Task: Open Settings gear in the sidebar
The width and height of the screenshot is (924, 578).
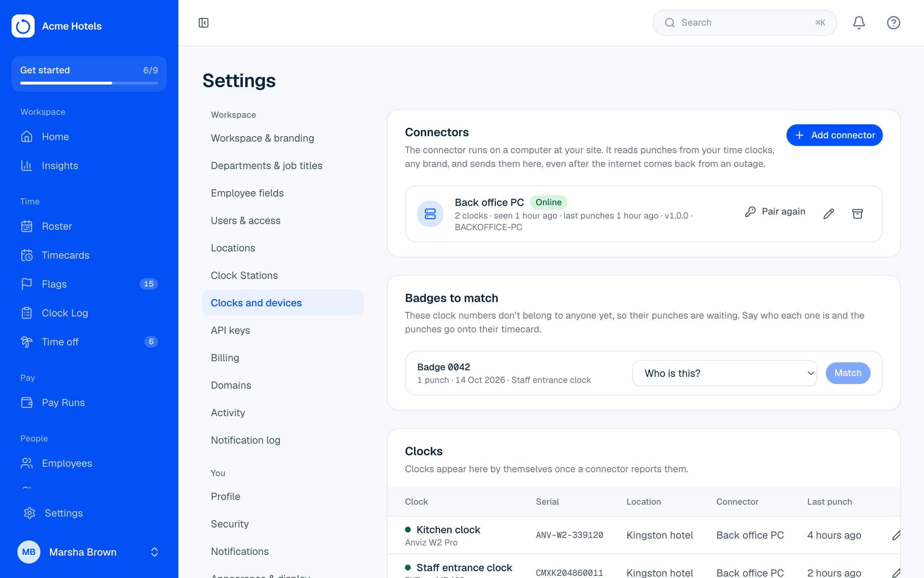Action: point(89,513)
